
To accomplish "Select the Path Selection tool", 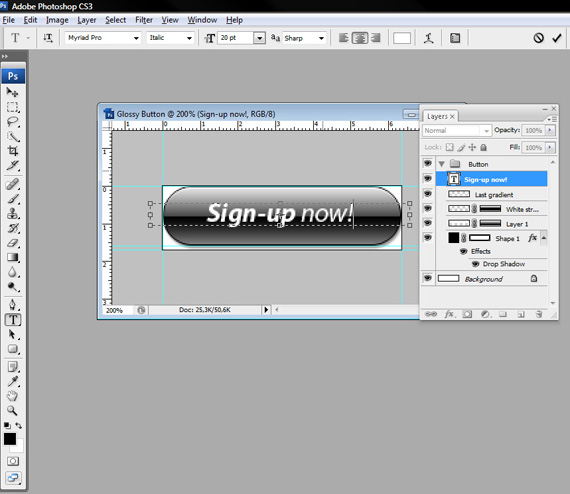I will [12, 334].
